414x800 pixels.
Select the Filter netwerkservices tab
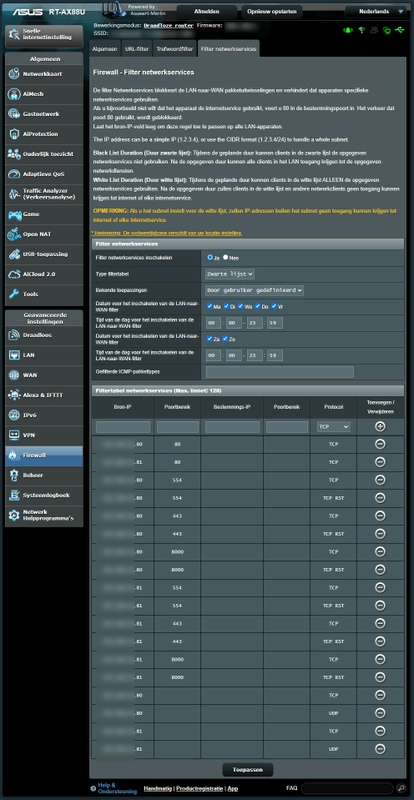[229, 49]
